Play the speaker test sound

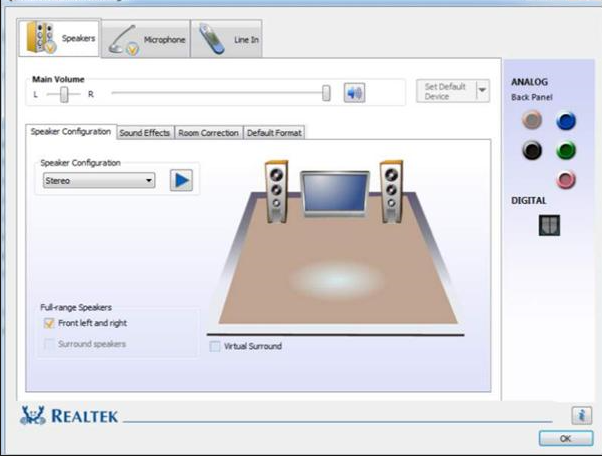click(181, 180)
